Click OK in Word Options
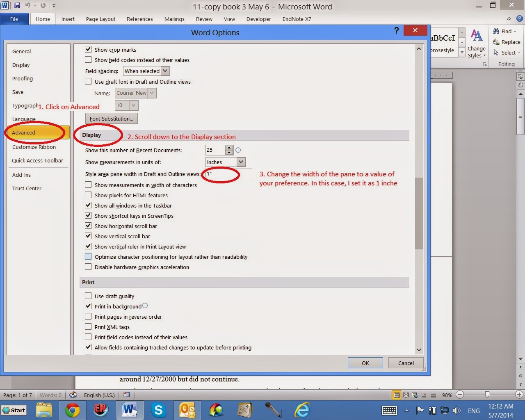Image resolution: width=525 pixels, height=420 pixels. click(365, 363)
